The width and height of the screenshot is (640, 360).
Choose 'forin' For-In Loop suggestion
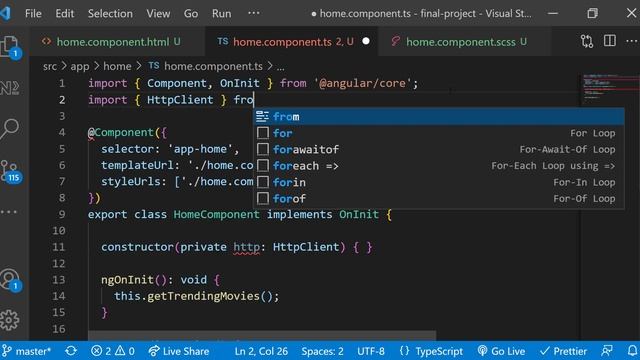(x=439, y=182)
